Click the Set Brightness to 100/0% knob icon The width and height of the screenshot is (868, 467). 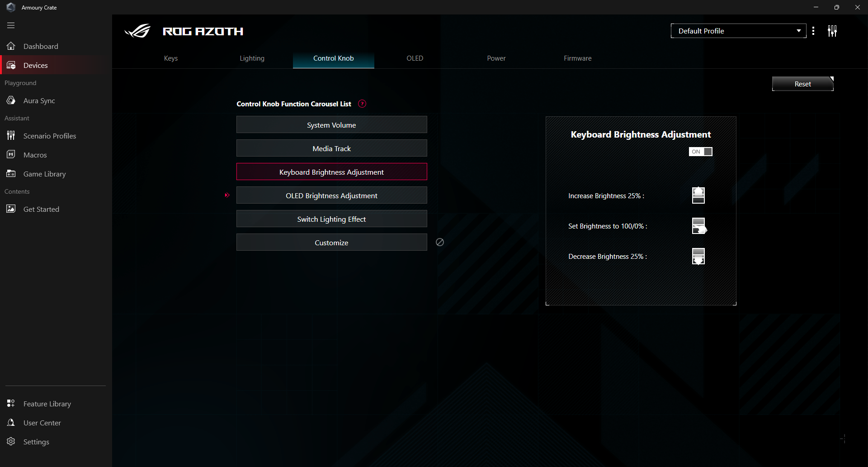[699, 226]
